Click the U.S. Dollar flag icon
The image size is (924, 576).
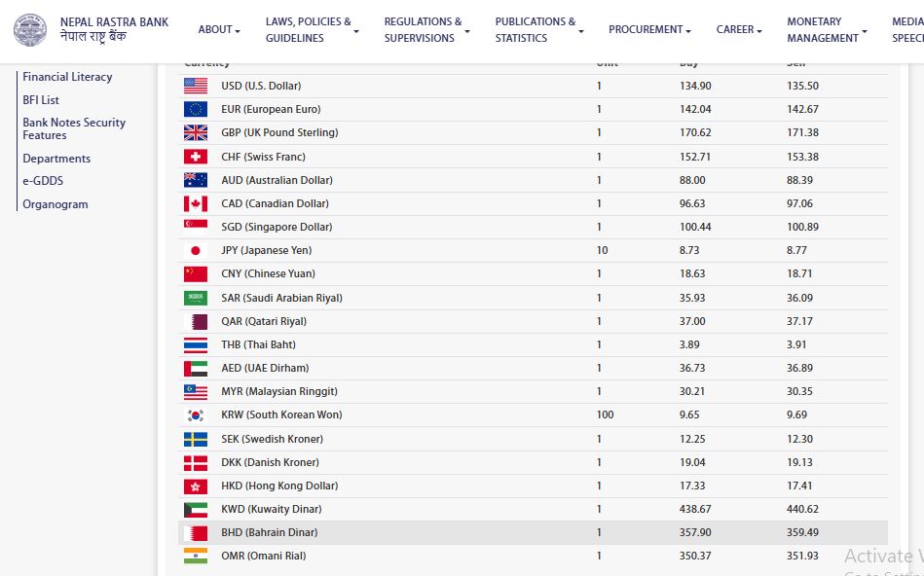(x=195, y=86)
